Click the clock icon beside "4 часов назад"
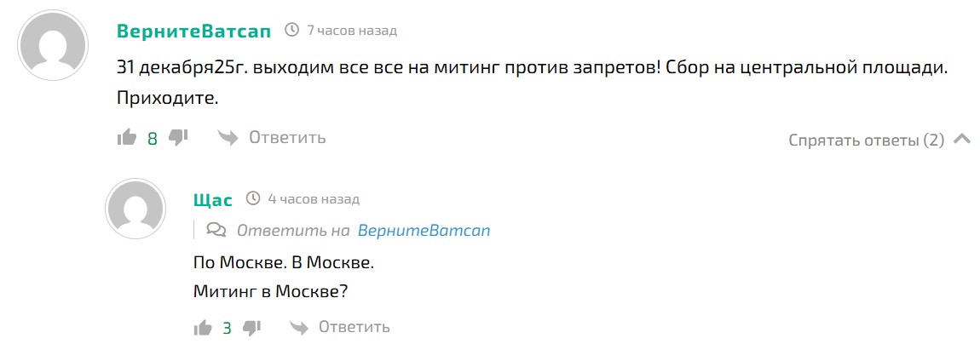Image resolution: width=980 pixels, height=361 pixels. pos(253,199)
